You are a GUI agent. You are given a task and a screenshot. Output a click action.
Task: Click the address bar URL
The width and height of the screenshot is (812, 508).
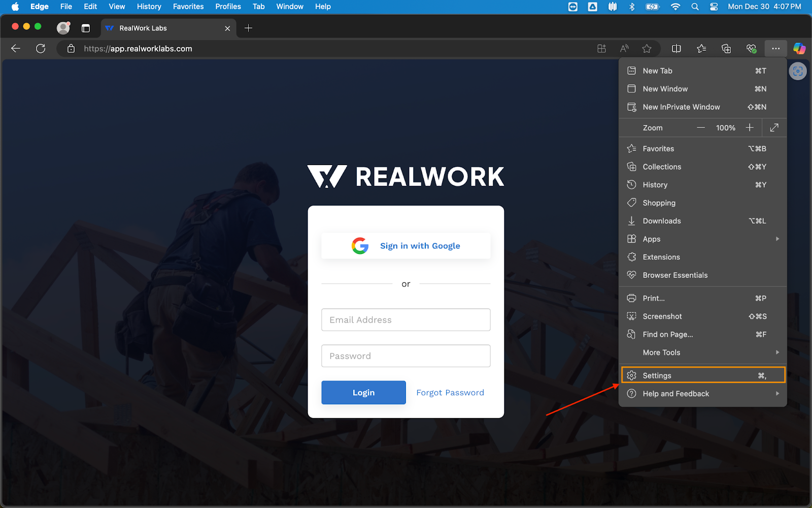[138, 49]
